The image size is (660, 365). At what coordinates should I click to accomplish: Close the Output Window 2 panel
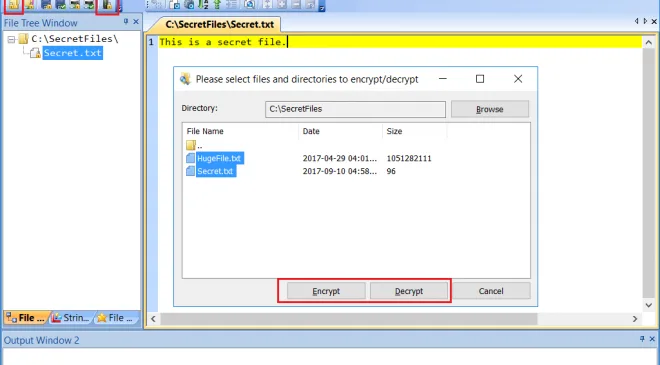[652, 339]
